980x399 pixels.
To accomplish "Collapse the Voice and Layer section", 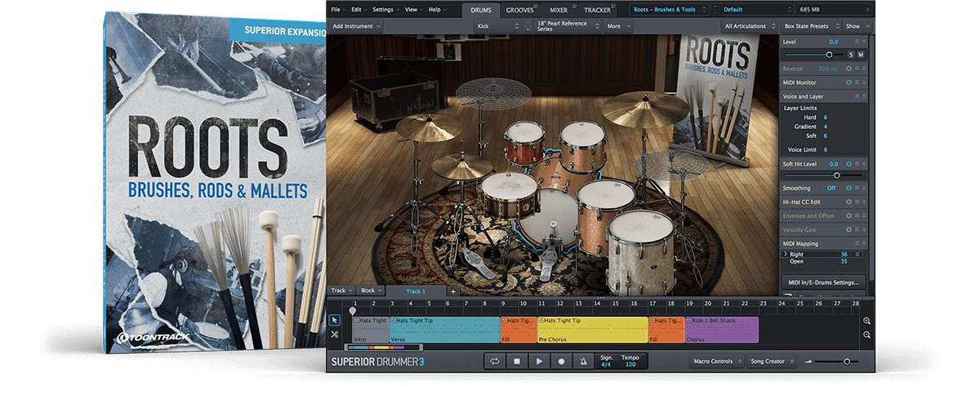I will point(864,96).
